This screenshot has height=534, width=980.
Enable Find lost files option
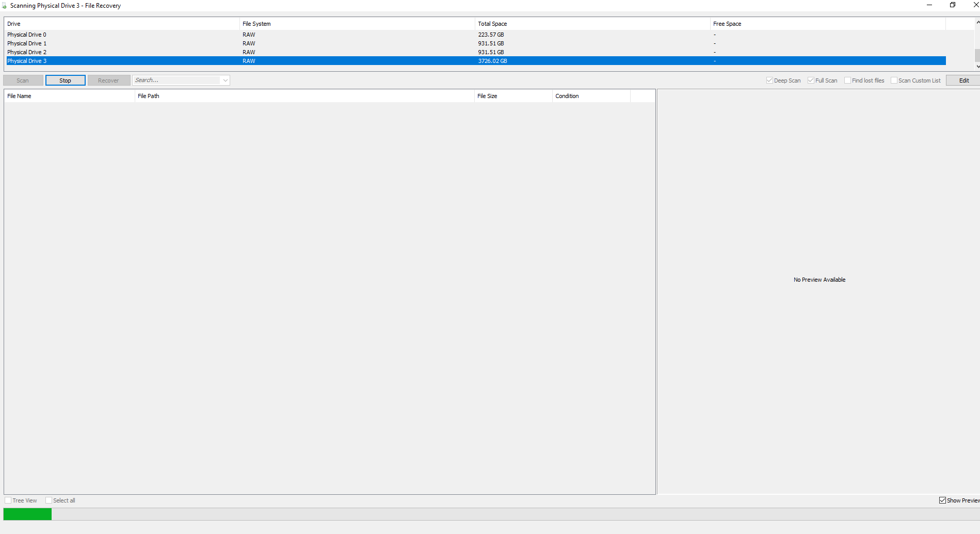click(847, 80)
